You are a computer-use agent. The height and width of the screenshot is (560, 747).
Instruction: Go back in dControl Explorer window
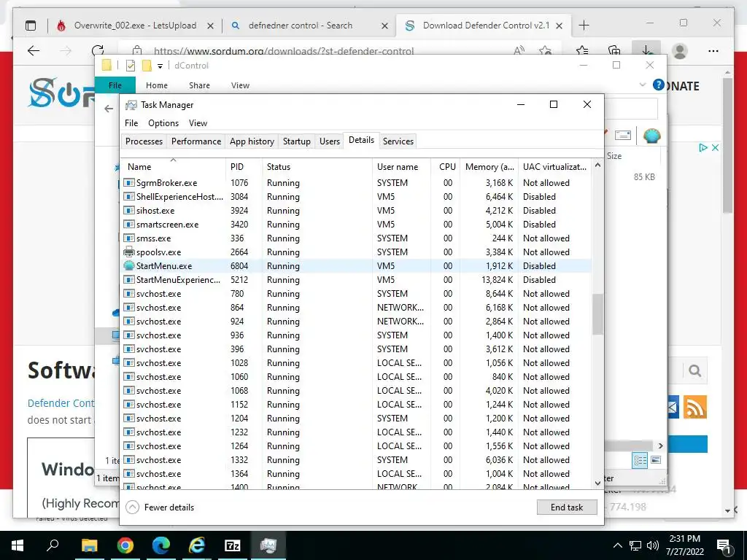coord(109,109)
